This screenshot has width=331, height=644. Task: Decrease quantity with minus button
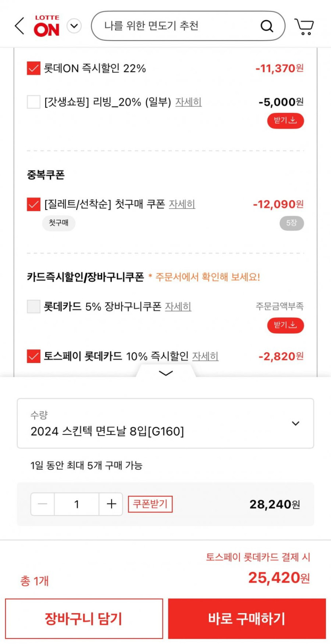43,504
